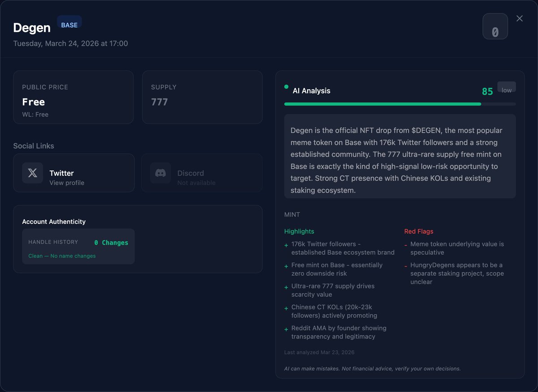The height and width of the screenshot is (392, 538).
Task: Close the Degen detail dialog
Action: [x=520, y=18]
